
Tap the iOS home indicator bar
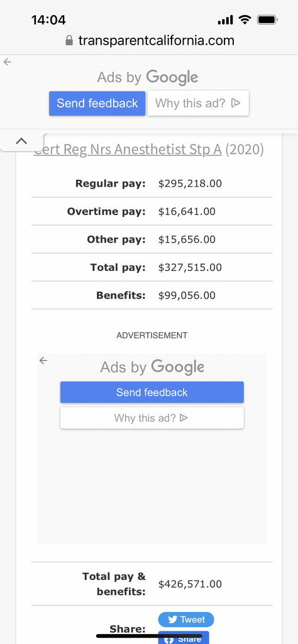149,636
